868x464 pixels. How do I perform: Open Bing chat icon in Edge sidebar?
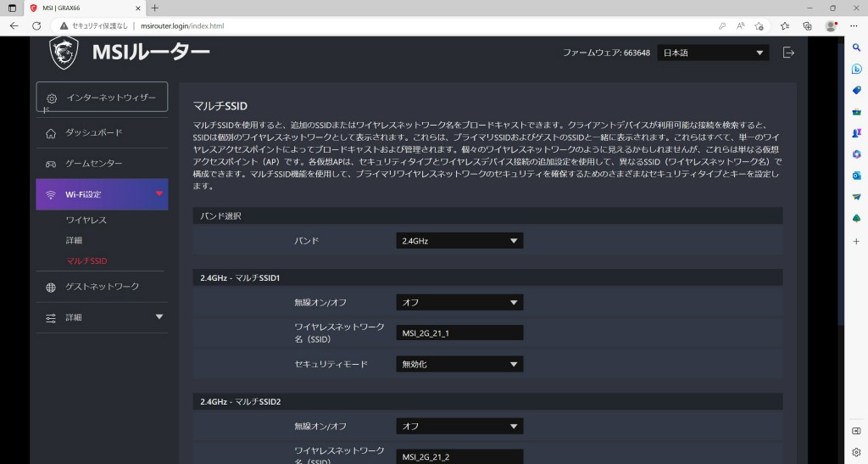click(x=856, y=70)
